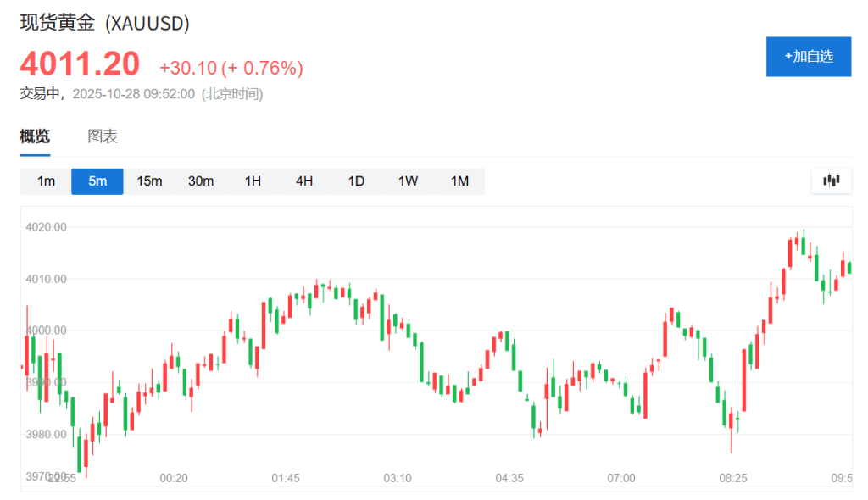Show the 1W weekly chart
The width and height of the screenshot is (868, 500).
408,181
